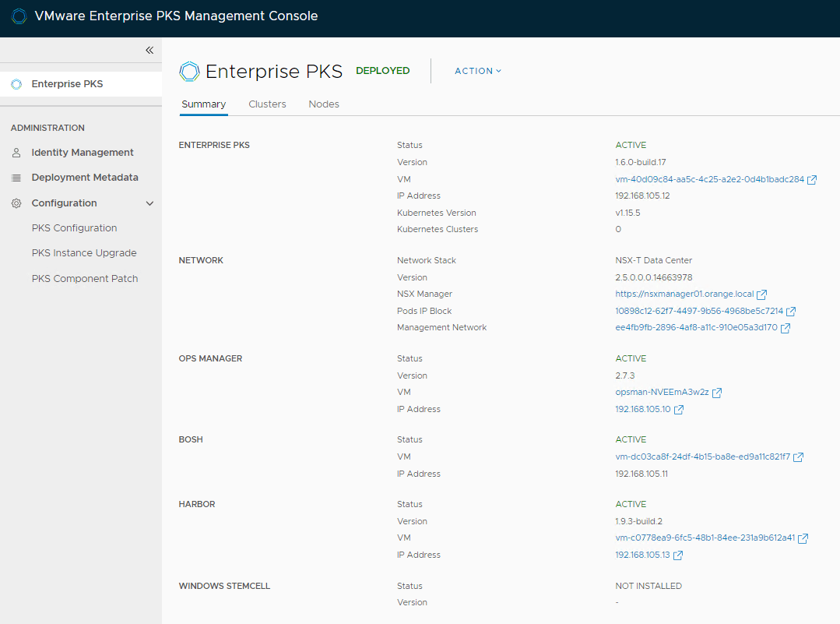
Task: Open external link icon beside Harbor VM
Action: coord(803,538)
